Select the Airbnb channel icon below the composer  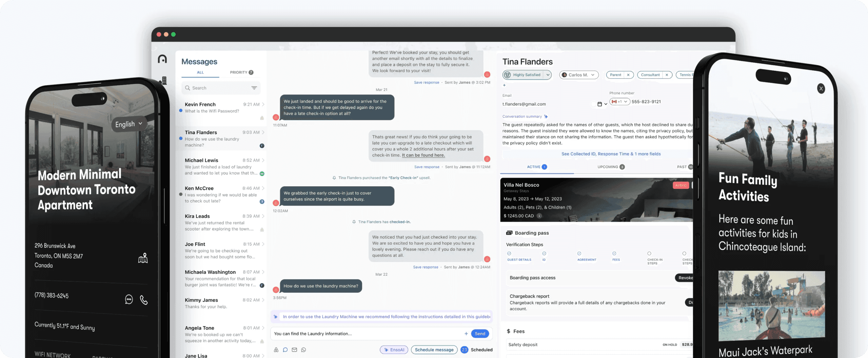276,350
